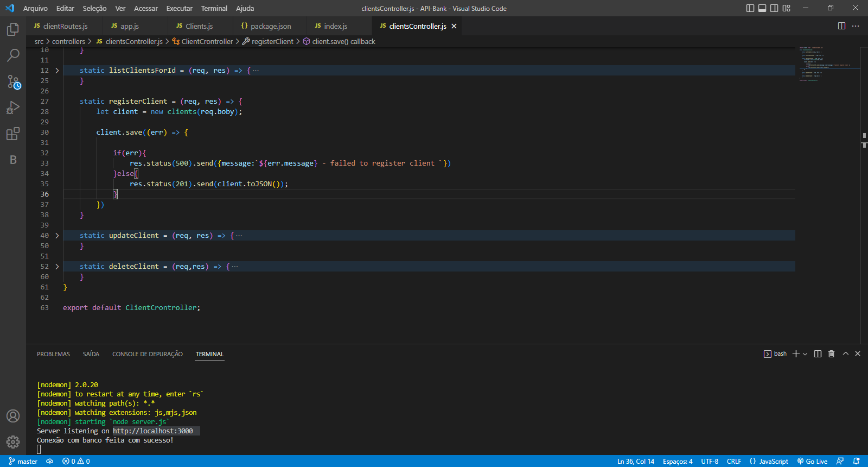Screen dimensions: 868x467
Task: Open the Run and Debug view
Action: point(13,108)
